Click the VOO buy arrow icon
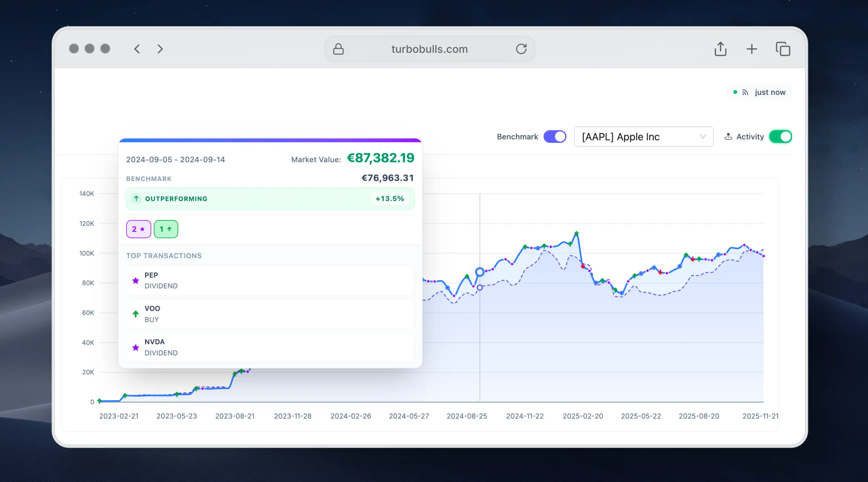 coord(135,314)
